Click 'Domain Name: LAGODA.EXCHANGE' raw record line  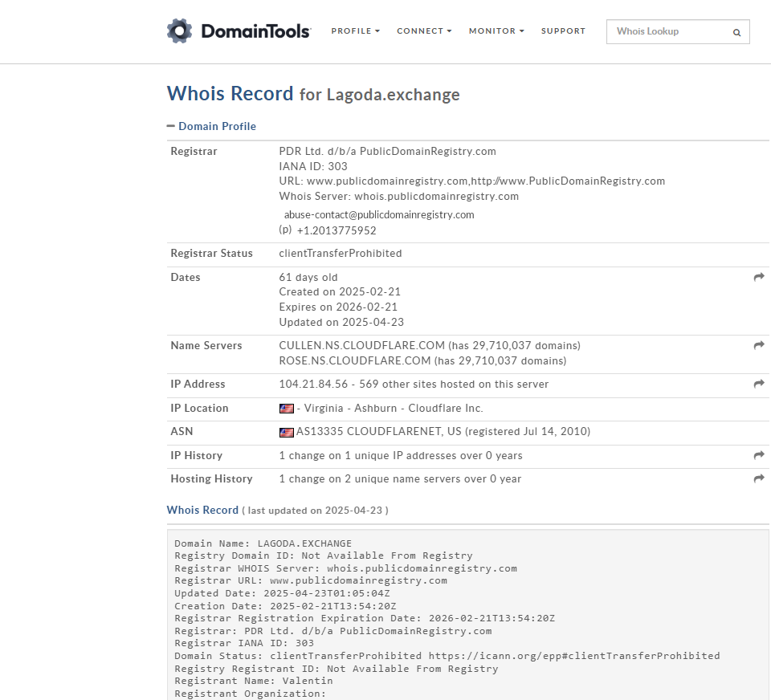[263, 543]
